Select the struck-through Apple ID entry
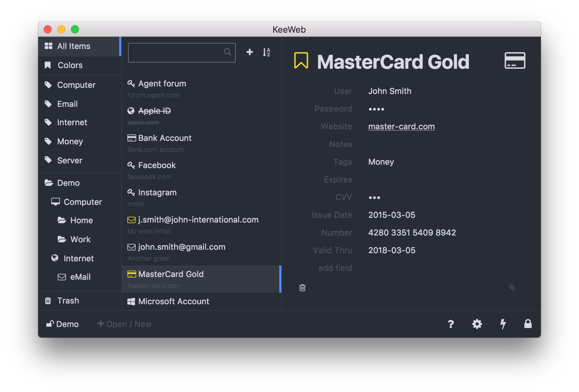The image size is (579, 392). tap(201, 116)
